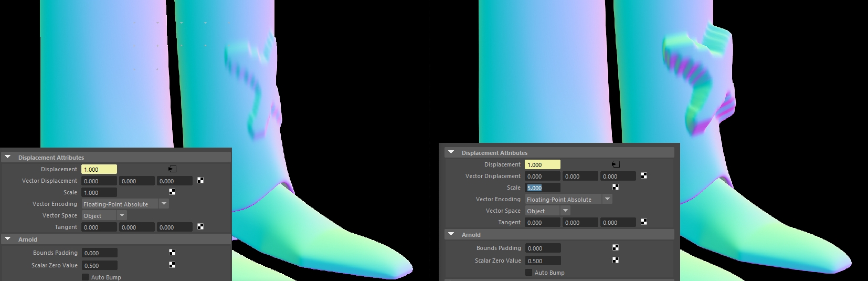Collapse right panel Arnold section
Screen dimensions: 868x281
pos(451,234)
